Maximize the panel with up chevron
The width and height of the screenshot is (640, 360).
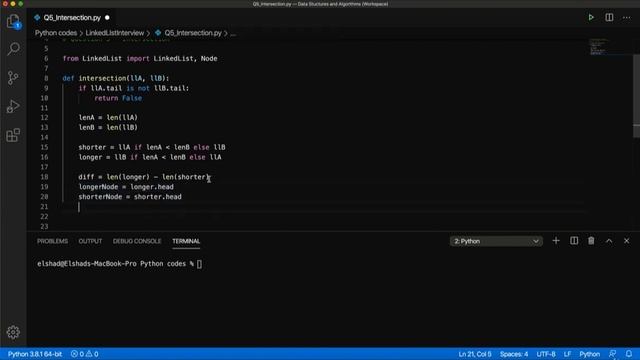(609, 241)
